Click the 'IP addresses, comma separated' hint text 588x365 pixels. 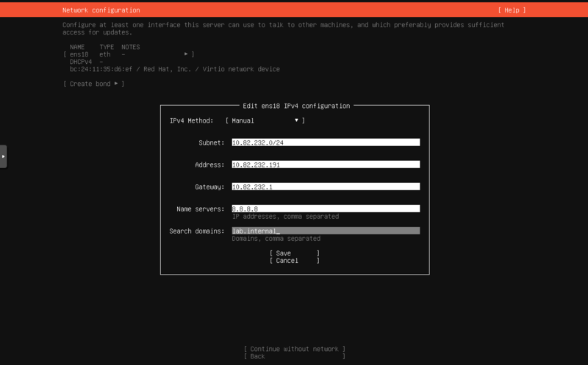(285, 217)
